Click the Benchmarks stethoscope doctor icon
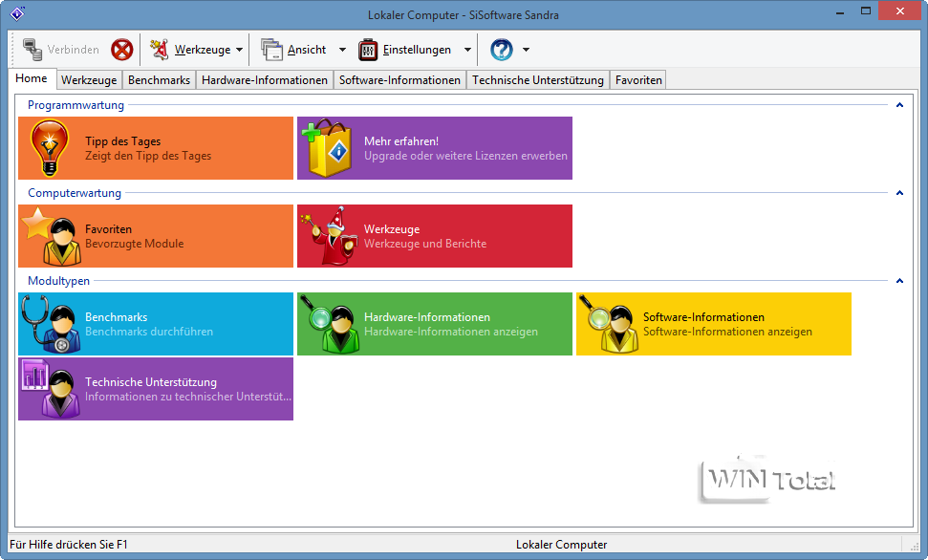Screen dimensions: 928x560 [x=51, y=324]
